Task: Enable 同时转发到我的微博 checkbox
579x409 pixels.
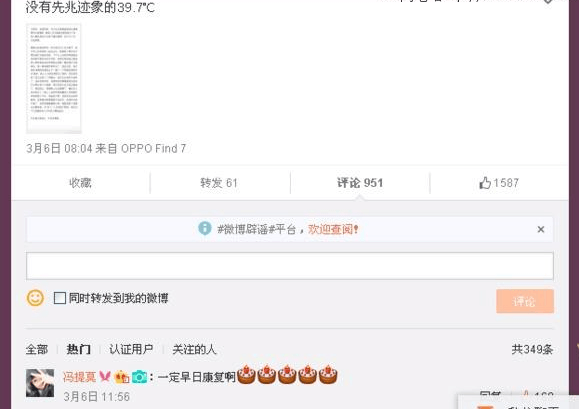Action: [x=60, y=298]
